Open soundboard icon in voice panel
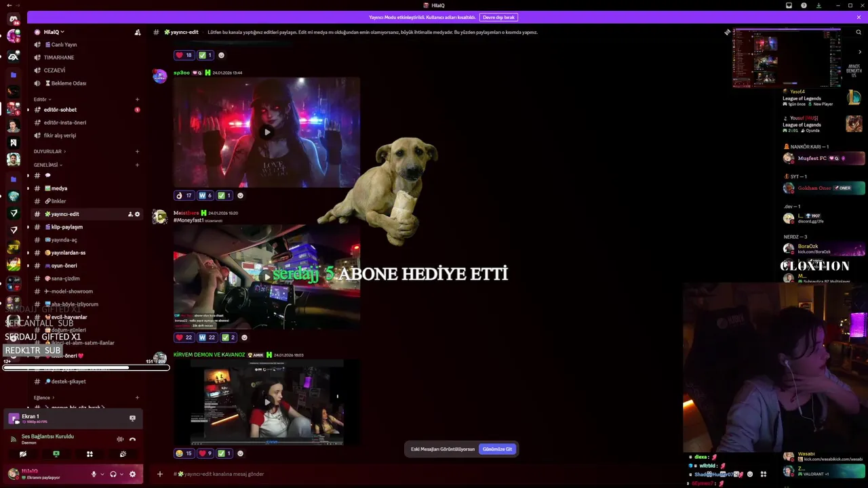 click(123, 454)
